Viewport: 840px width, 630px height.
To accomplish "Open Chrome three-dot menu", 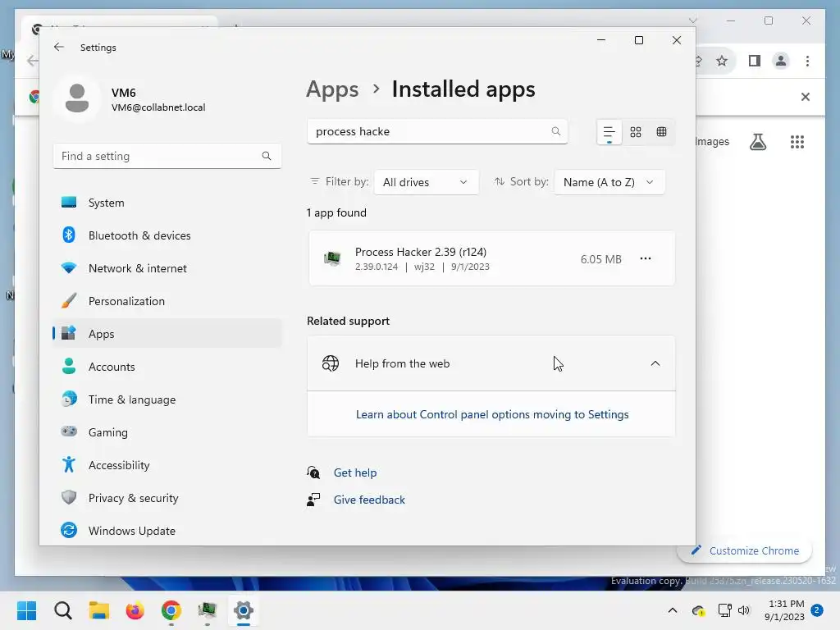I will click(807, 61).
